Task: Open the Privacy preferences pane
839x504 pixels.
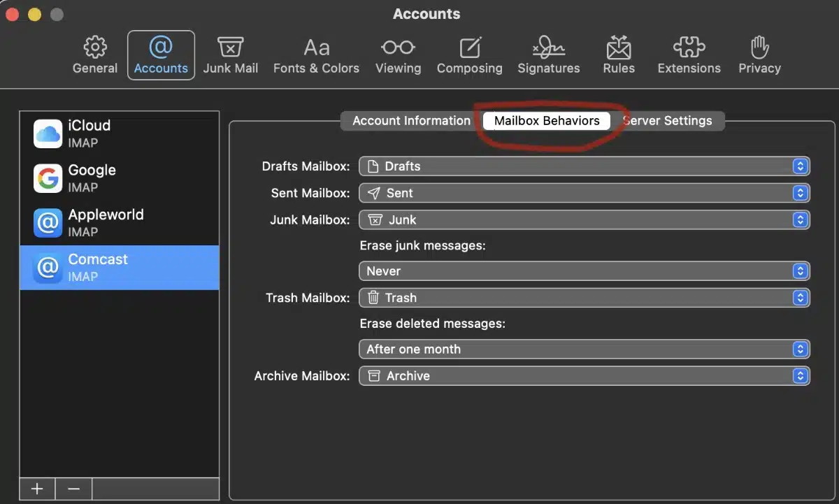Action: pos(759,56)
